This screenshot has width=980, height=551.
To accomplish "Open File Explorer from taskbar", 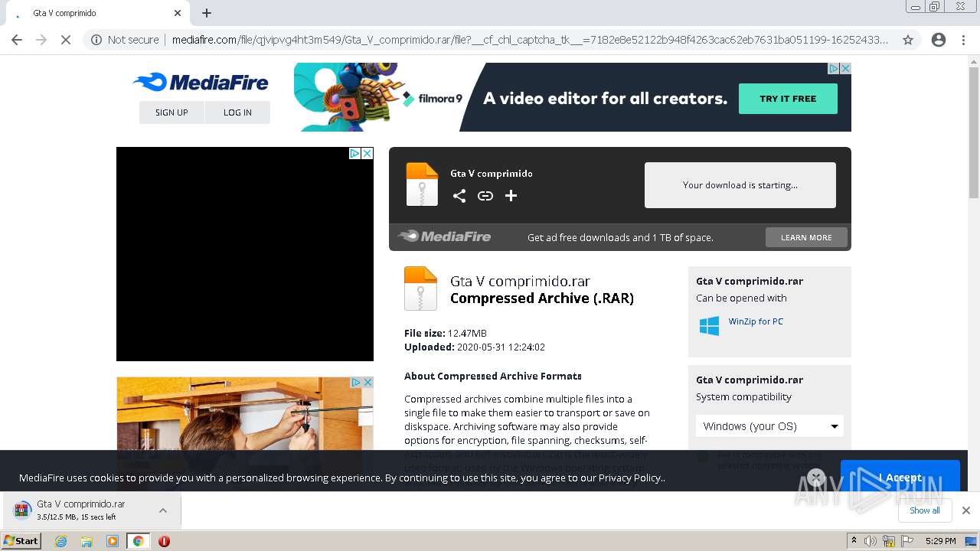I will pos(87,541).
